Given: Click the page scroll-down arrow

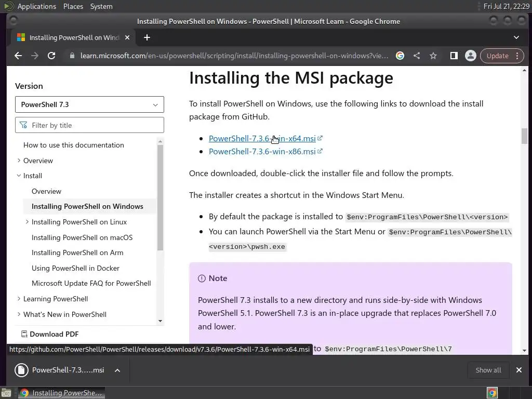Looking at the screenshot, I should (524, 351).
